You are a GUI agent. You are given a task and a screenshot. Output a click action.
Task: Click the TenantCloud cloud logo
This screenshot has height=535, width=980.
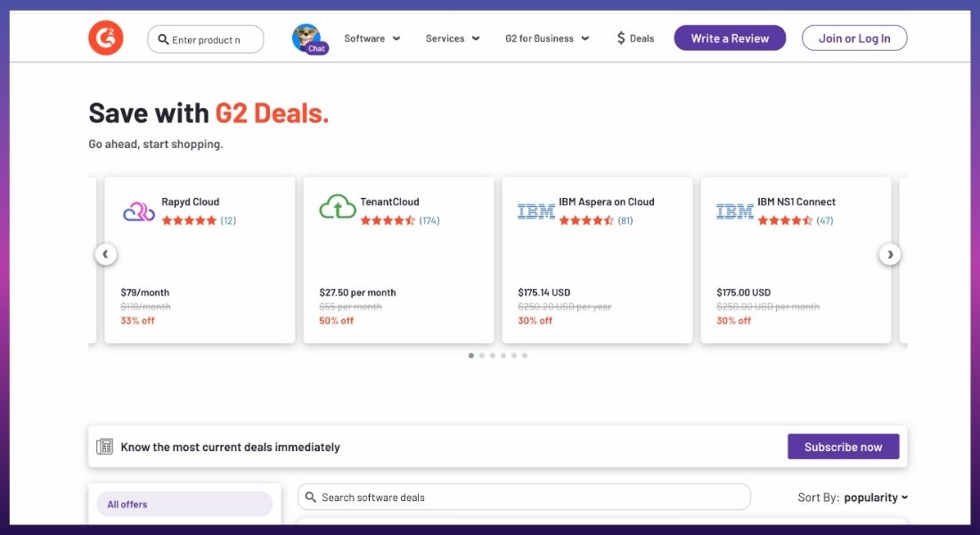click(338, 207)
